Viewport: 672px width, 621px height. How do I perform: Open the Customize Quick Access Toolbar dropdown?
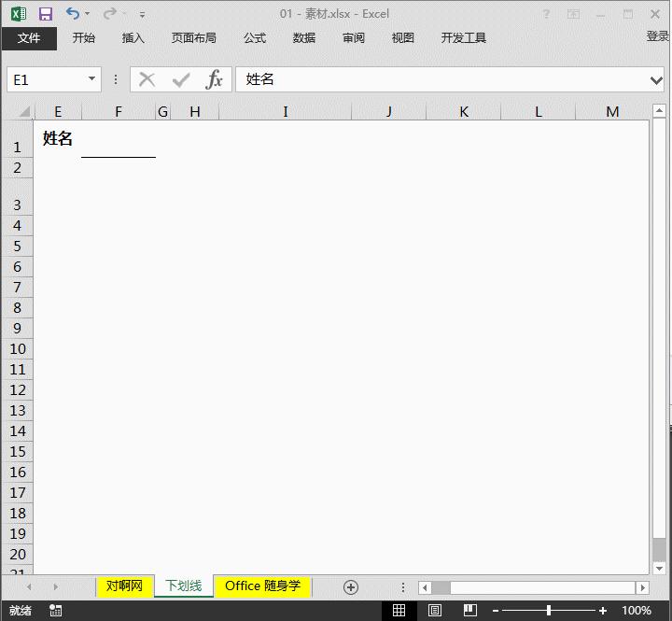142,15
